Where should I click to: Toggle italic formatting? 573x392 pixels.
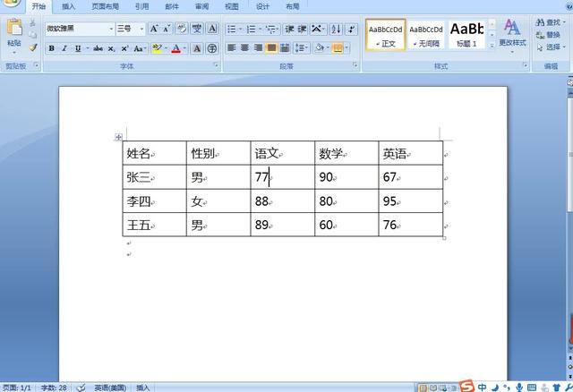pos(64,48)
